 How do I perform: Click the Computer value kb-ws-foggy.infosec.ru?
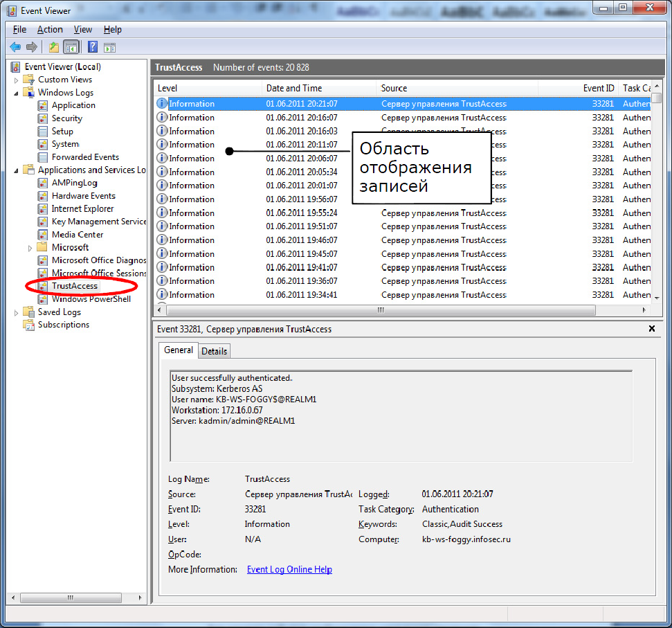[466, 539]
